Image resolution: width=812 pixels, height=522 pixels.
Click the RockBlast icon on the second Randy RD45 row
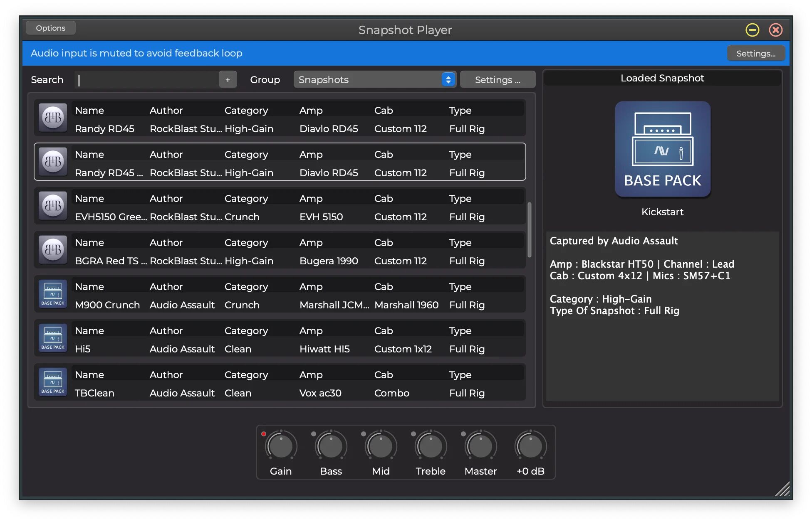click(x=52, y=162)
